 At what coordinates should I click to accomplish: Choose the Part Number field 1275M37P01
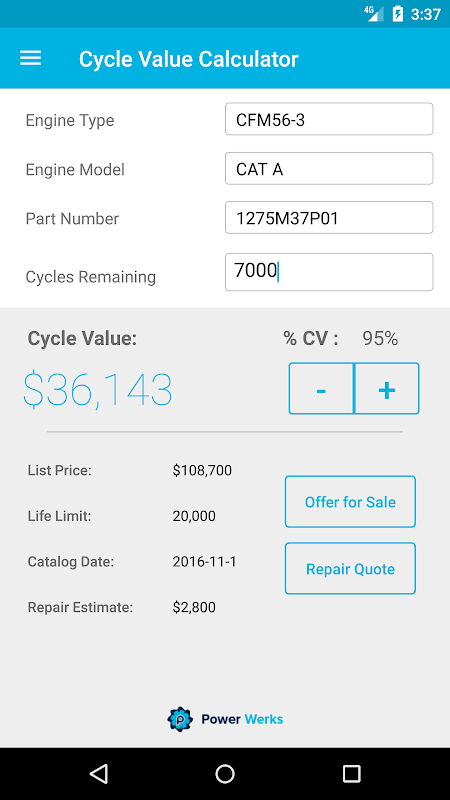[x=329, y=218]
